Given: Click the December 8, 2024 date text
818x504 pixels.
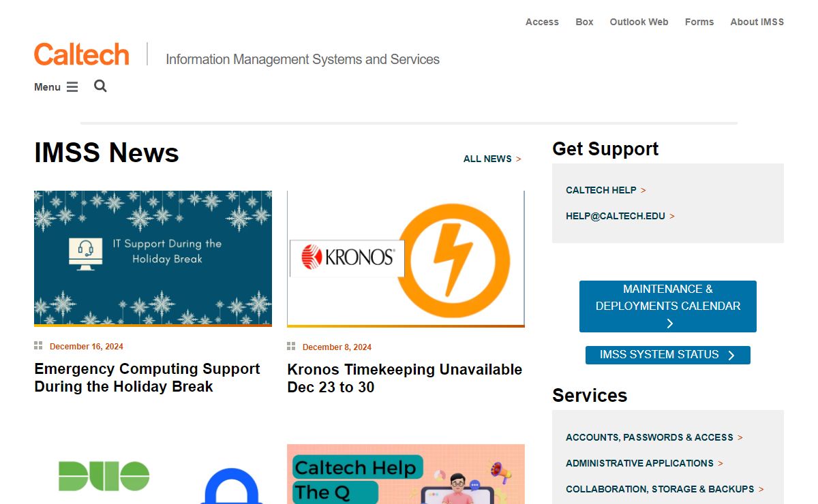Looking at the screenshot, I should coord(337,347).
